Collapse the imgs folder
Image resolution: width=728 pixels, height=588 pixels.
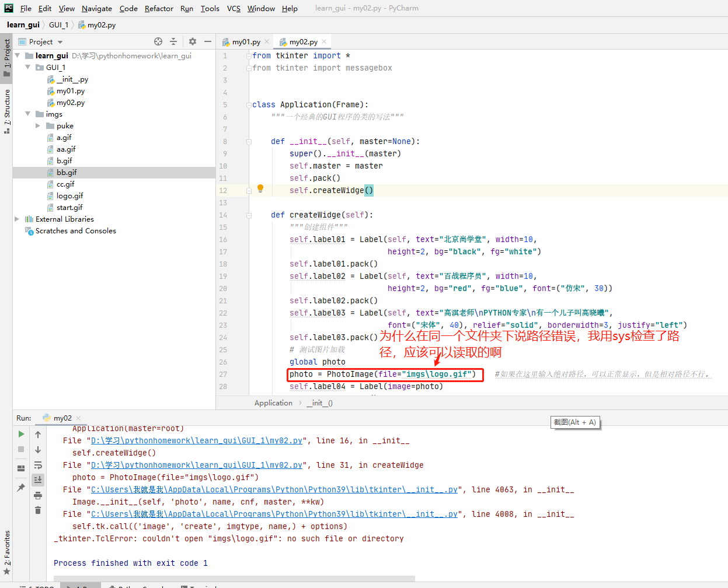27,114
